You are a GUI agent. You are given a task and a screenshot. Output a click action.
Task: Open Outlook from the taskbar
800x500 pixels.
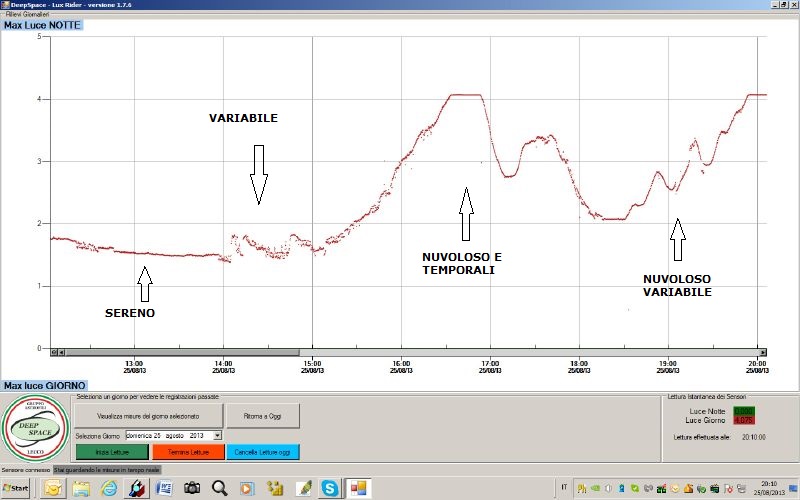pos(51,488)
